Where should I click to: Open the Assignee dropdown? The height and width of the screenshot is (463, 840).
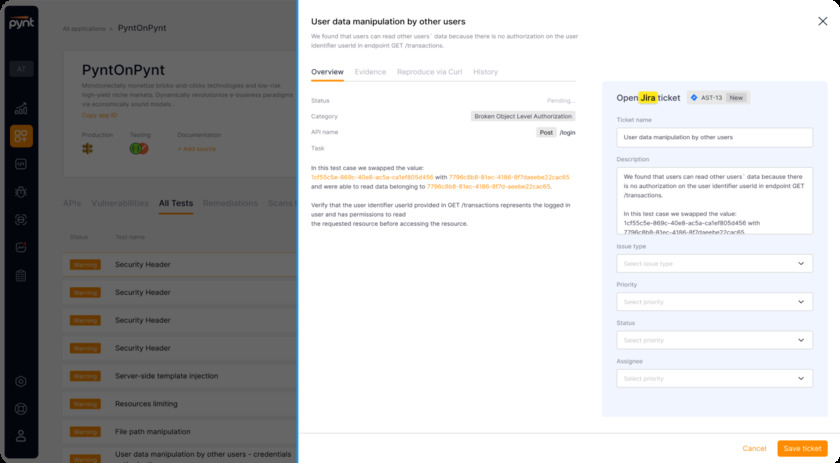714,379
